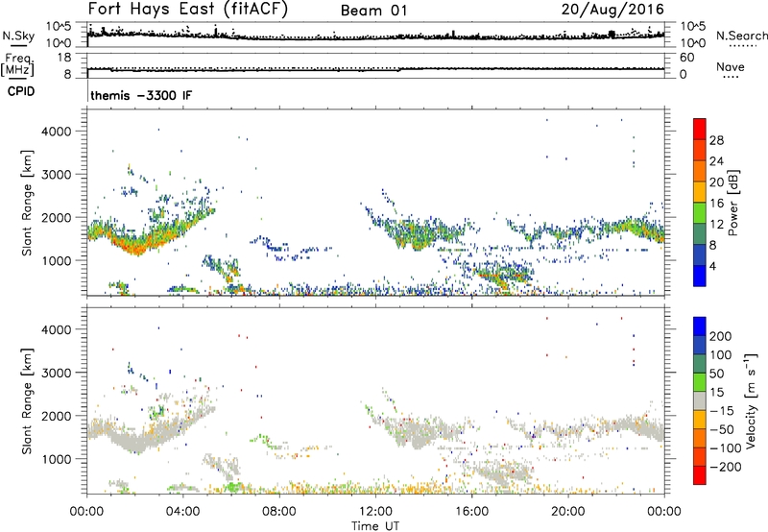Pick the gray segment of Velocity color bar
The height and width of the screenshot is (532, 768).
700,400
